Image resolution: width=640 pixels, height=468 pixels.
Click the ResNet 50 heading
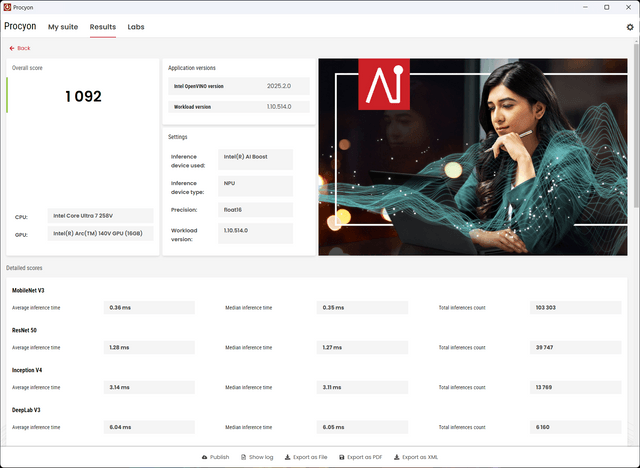click(24, 330)
